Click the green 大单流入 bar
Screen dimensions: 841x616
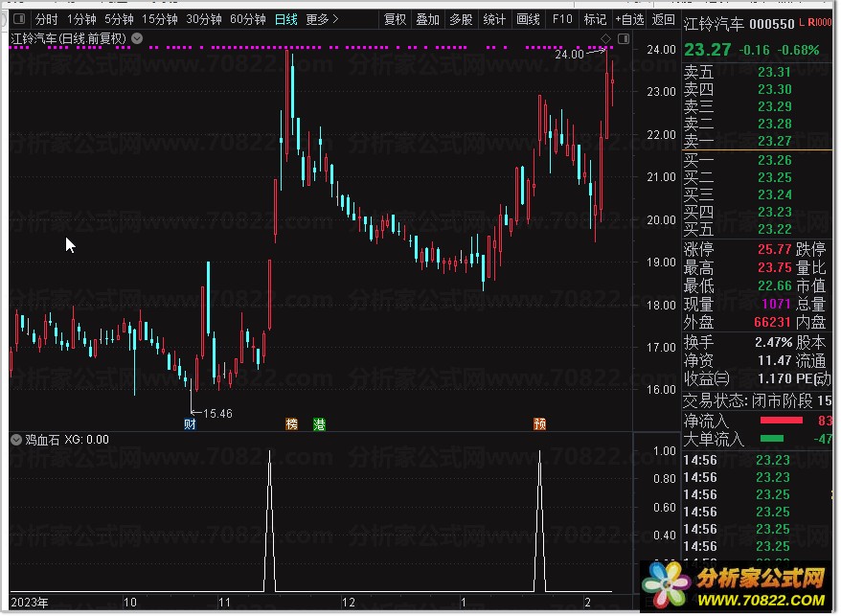click(x=772, y=439)
